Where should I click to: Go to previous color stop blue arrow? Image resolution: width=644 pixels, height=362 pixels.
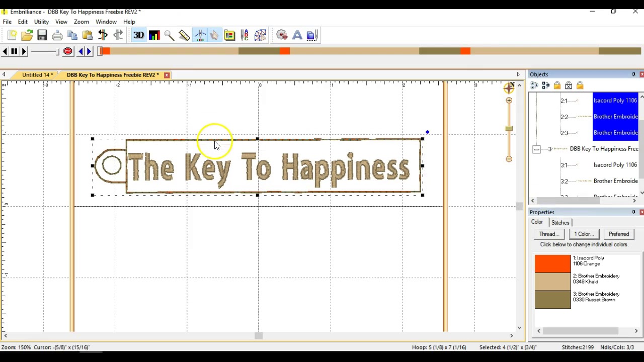point(80,51)
